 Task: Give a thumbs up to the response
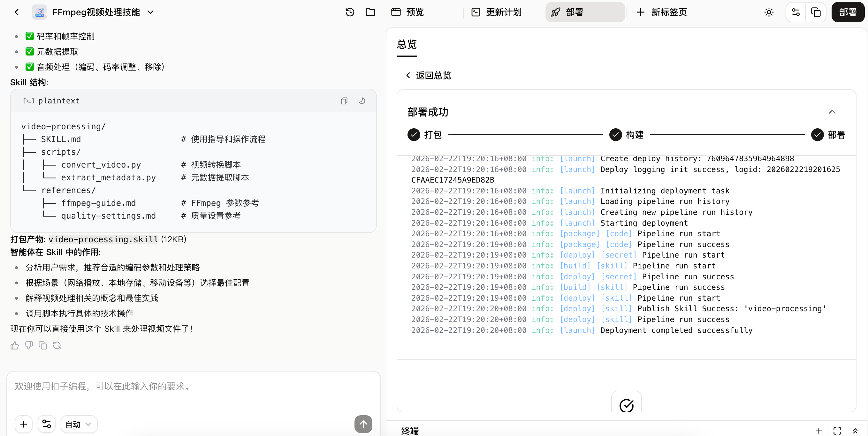[14, 345]
